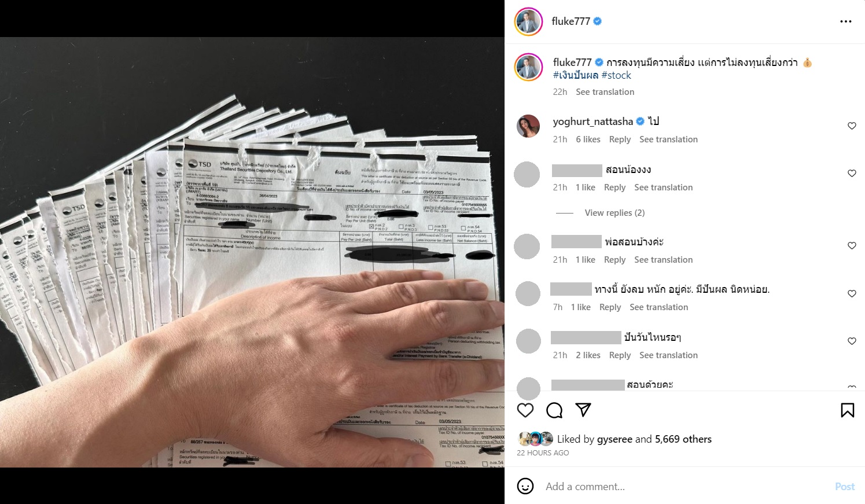
Task: Open fluke777 profile picture in header
Action: click(528, 21)
